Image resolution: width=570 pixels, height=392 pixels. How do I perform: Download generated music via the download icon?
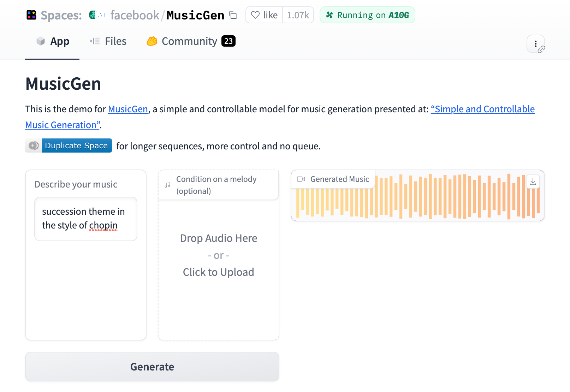(x=533, y=182)
